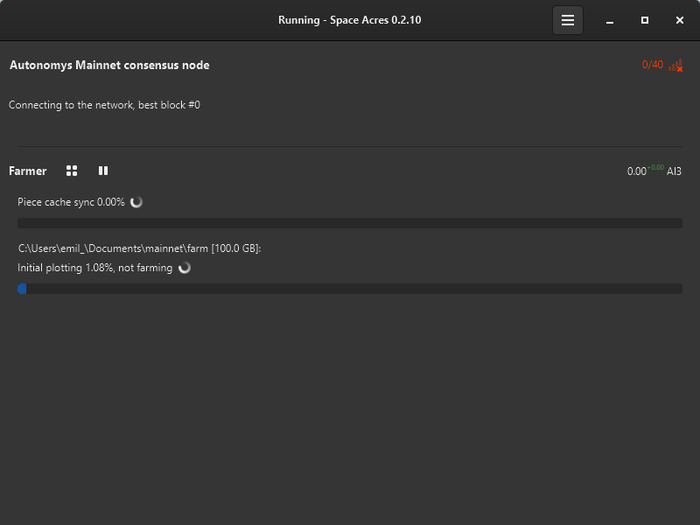The width and height of the screenshot is (700, 525).
Task: Click the green +0.00 reward delta
Action: [x=655, y=168]
